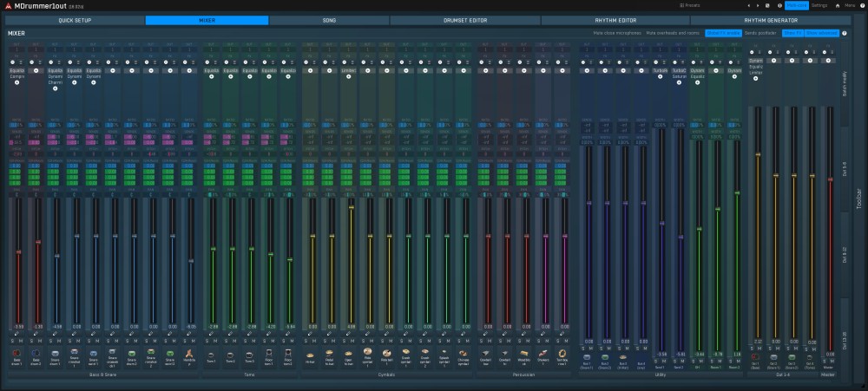Click the edit pencil icon on Bass drum 1
Screen dimensions: 868x391
point(18,333)
